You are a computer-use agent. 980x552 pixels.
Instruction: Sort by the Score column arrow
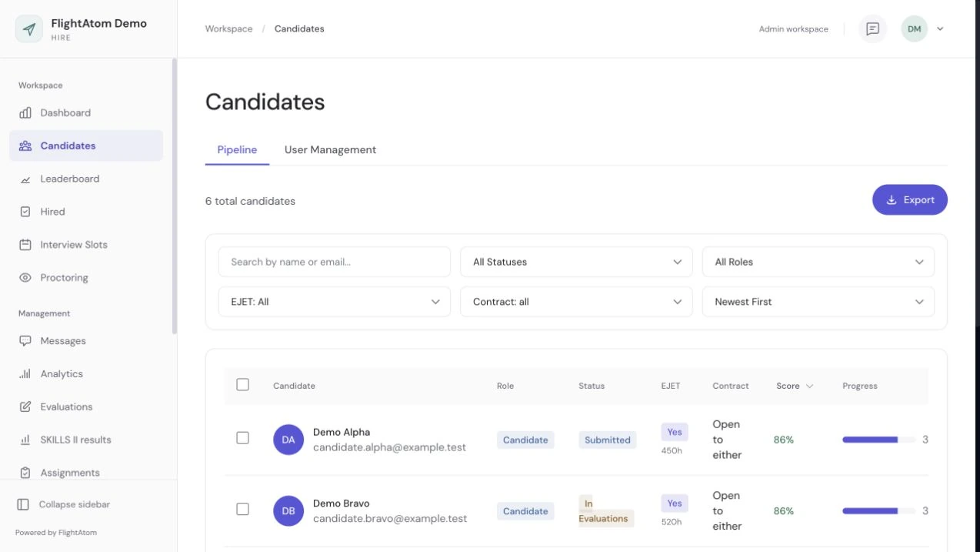[x=809, y=386]
